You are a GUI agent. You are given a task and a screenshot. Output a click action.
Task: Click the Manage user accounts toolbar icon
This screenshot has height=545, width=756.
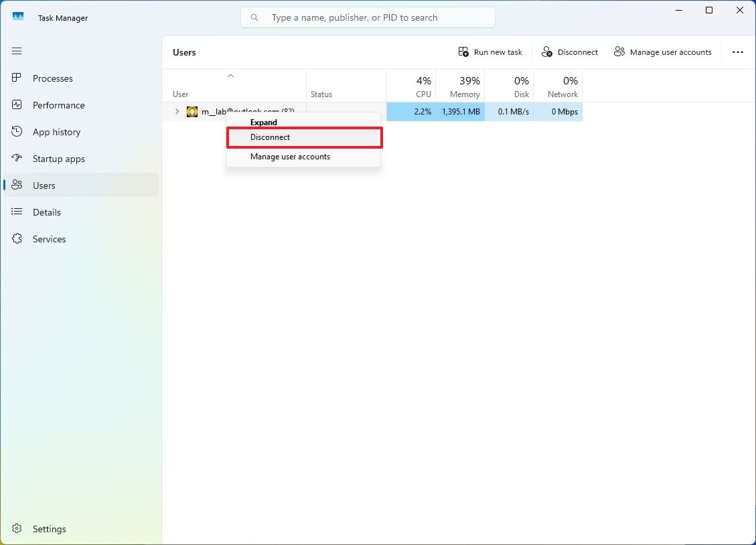(x=618, y=52)
